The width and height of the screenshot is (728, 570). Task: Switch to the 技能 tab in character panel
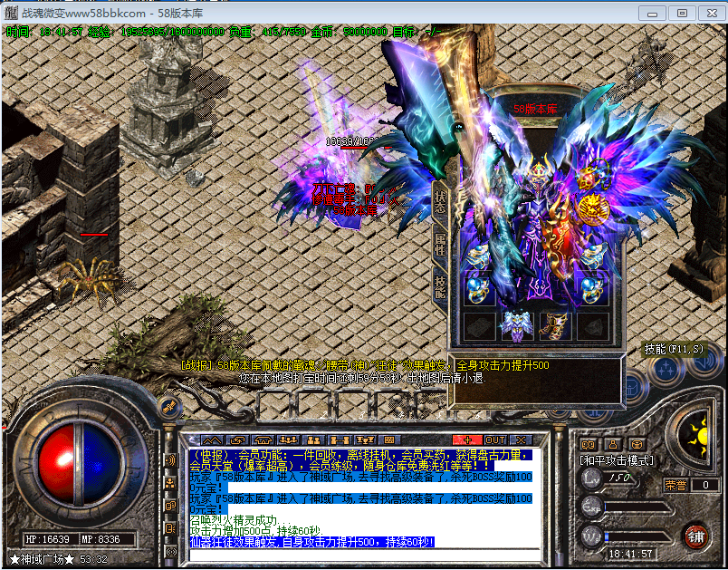[440, 287]
